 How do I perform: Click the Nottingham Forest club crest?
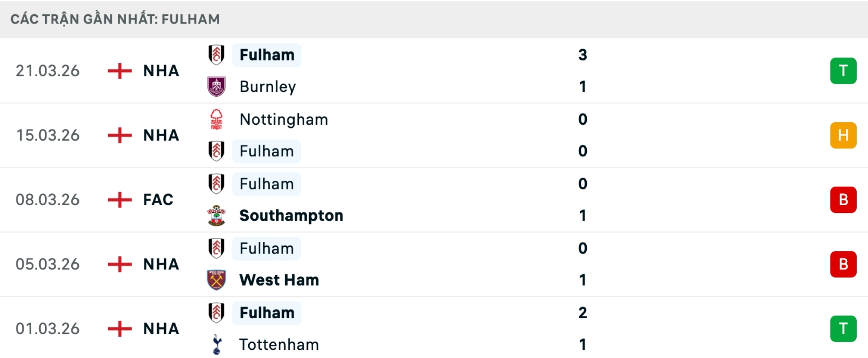(217, 119)
